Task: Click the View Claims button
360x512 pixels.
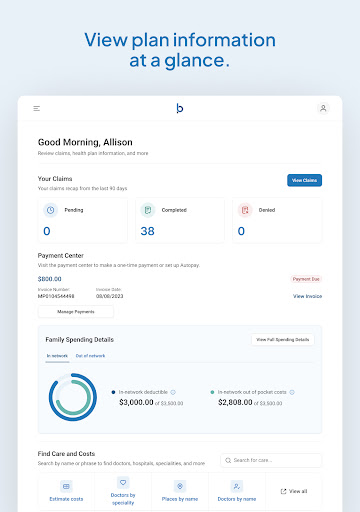Action: (x=304, y=180)
